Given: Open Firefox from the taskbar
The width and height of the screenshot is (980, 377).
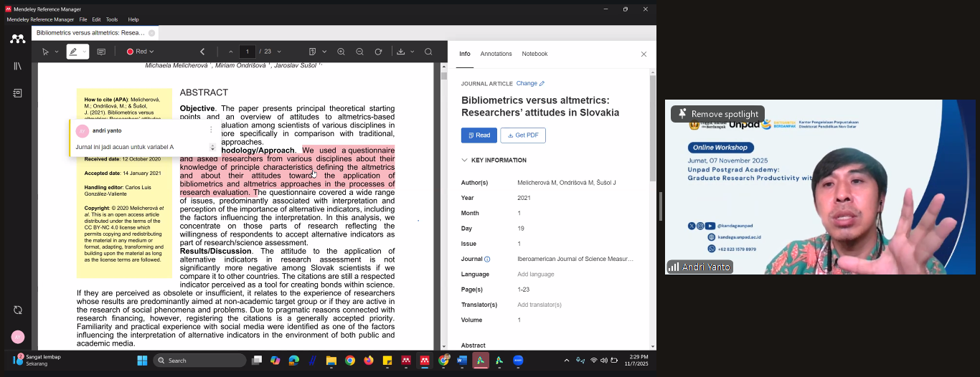Looking at the screenshot, I should pos(369,361).
